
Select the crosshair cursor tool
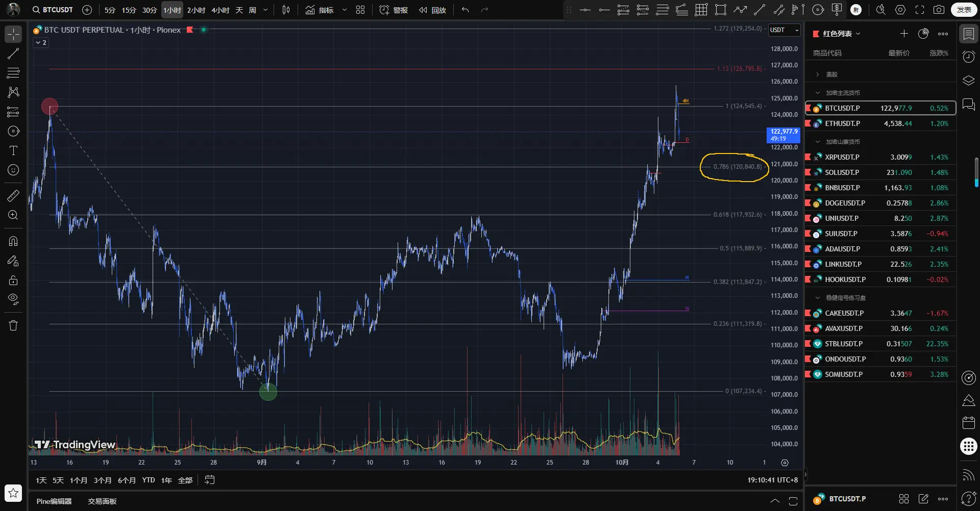coord(13,34)
